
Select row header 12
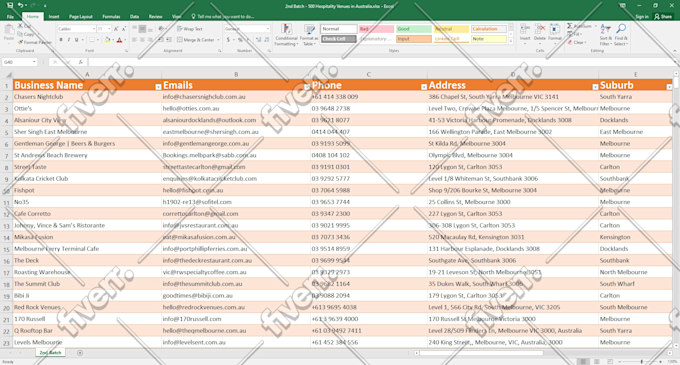[6, 214]
